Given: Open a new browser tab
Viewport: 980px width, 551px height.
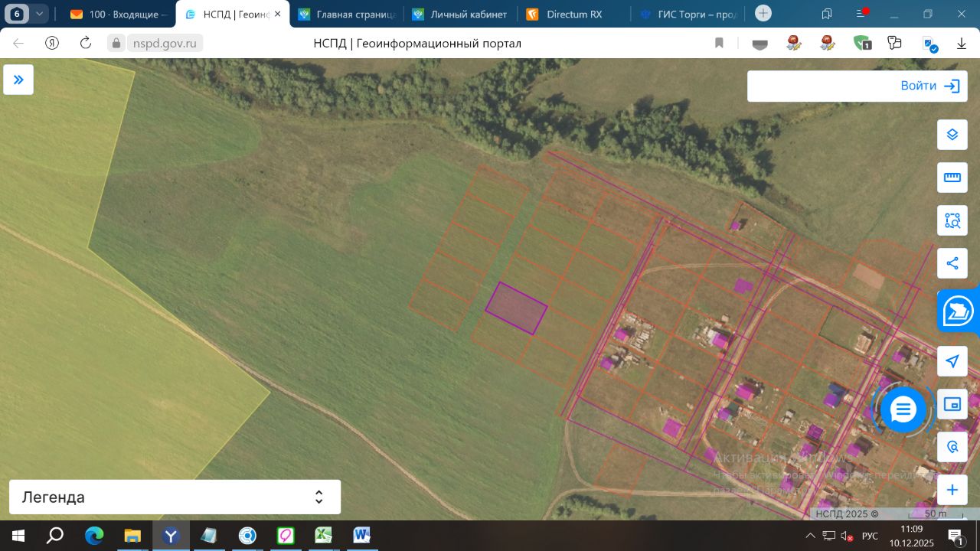Looking at the screenshot, I should click(763, 14).
